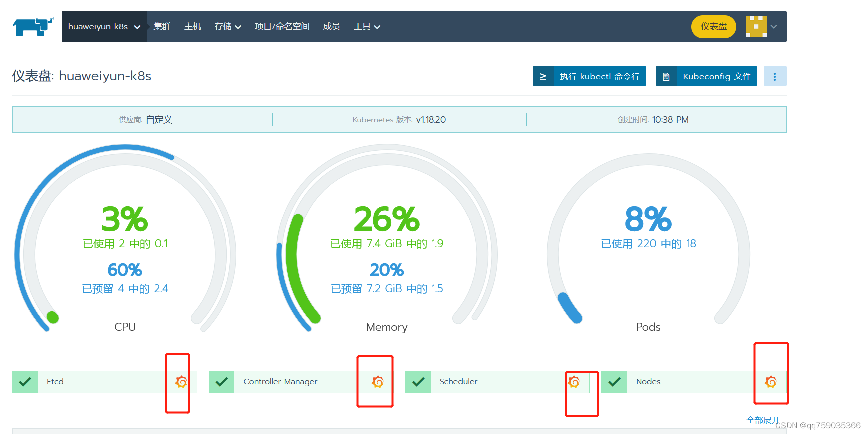Open the huaweiyun-k8s cluster selector dropdown

tap(104, 27)
